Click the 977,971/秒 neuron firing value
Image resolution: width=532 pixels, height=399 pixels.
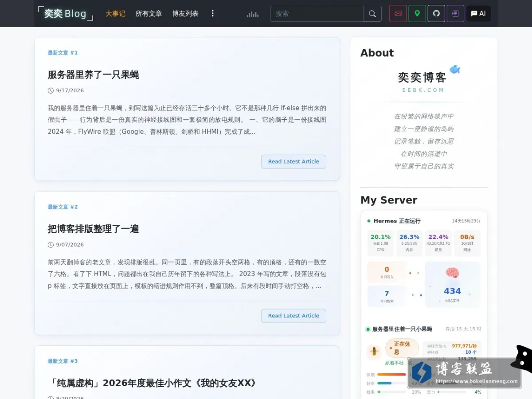click(x=464, y=346)
